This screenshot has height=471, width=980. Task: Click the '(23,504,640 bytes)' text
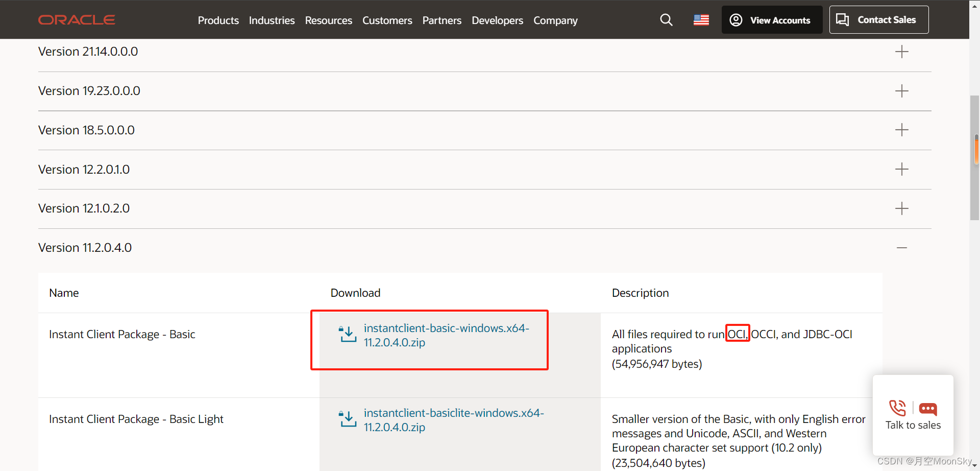658,463
